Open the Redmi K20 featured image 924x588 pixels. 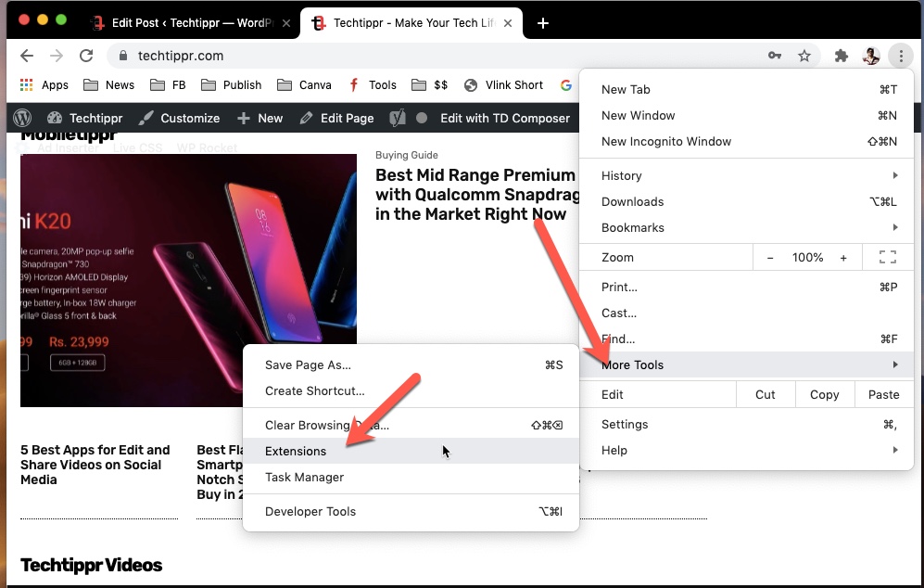(188, 280)
